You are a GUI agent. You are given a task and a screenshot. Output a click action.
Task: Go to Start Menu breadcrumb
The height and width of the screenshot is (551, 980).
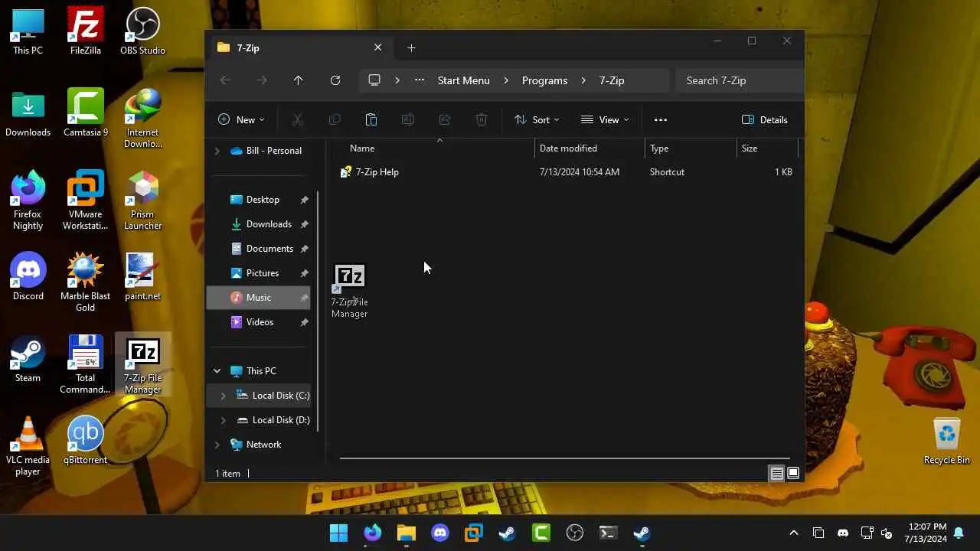463,80
